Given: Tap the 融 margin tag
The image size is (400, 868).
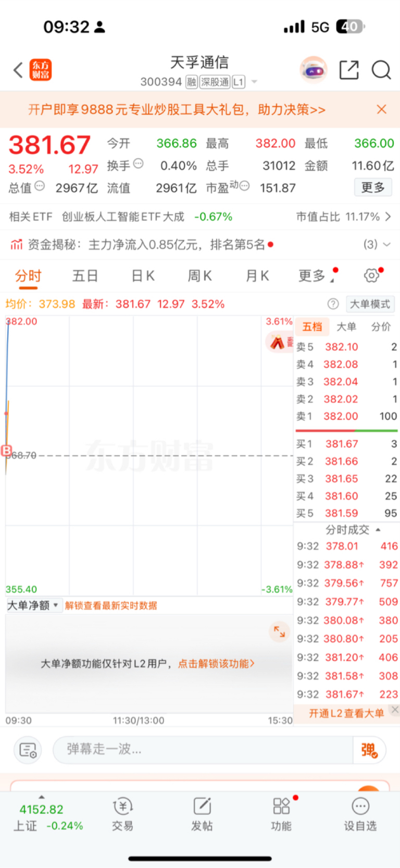Looking at the screenshot, I should 192,82.
